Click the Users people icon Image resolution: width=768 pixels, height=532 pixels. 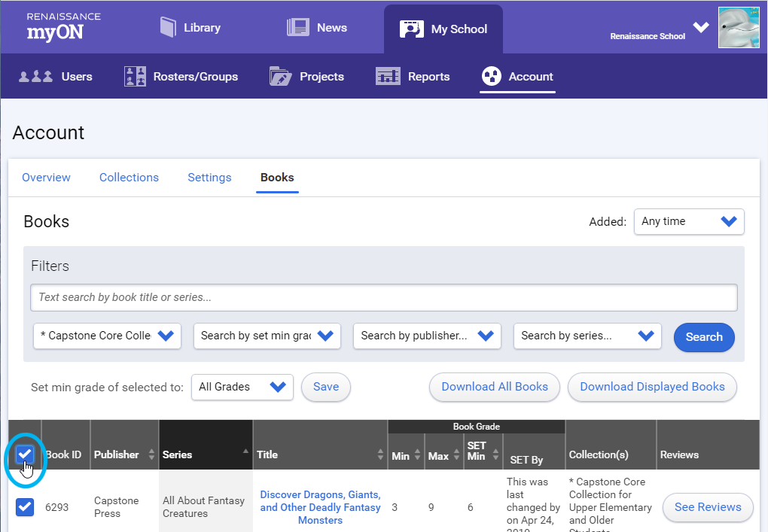point(35,77)
